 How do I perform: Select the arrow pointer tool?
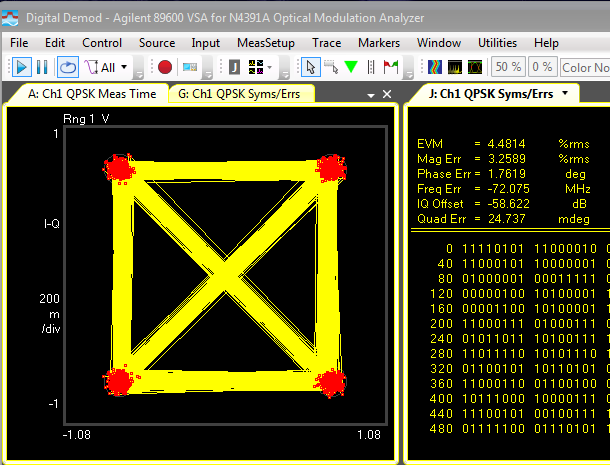coord(310,67)
